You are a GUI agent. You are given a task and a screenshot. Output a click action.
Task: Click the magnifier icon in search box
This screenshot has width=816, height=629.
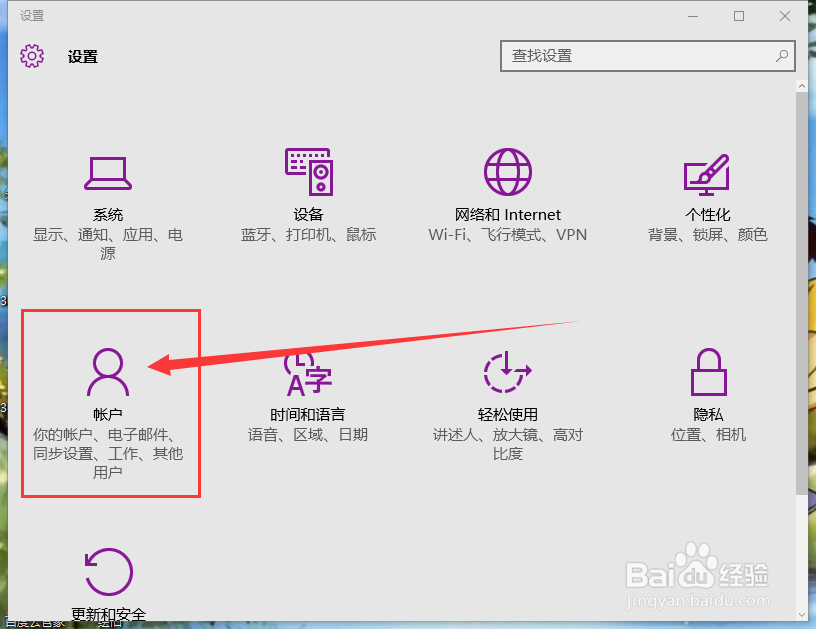[x=781, y=56]
